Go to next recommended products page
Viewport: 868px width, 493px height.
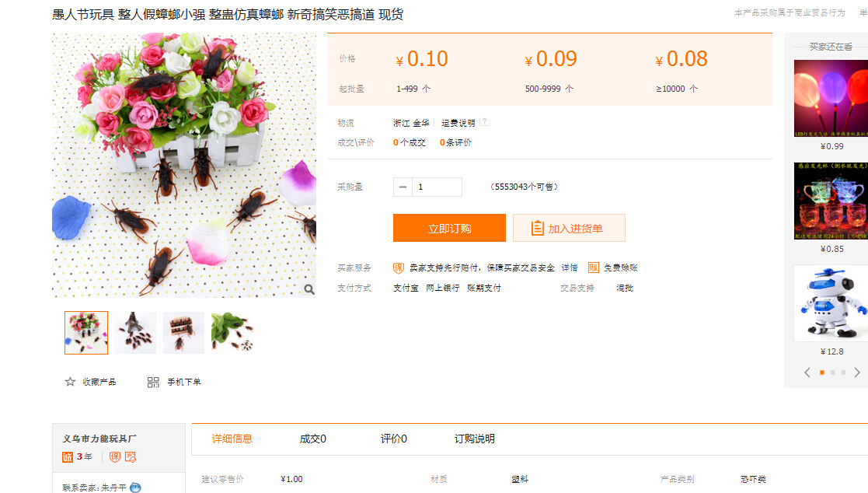click(x=857, y=372)
